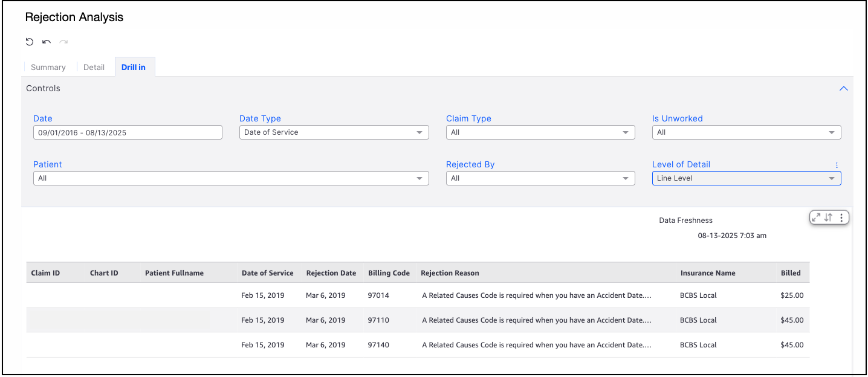
Task: Click the undo arrow icon
Action: click(x=47, y=42)
